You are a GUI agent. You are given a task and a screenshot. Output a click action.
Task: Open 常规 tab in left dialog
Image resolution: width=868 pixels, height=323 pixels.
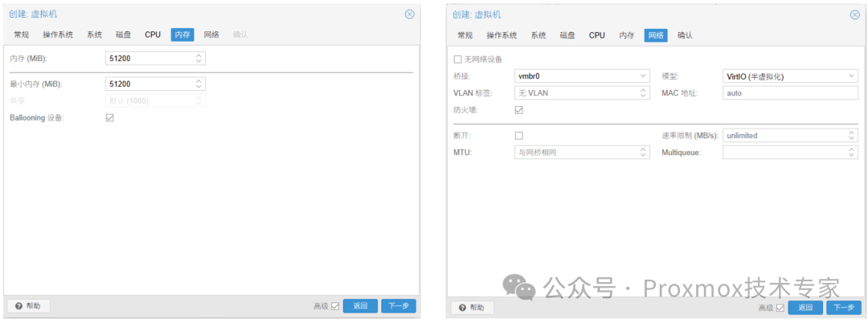coord(22,35)
